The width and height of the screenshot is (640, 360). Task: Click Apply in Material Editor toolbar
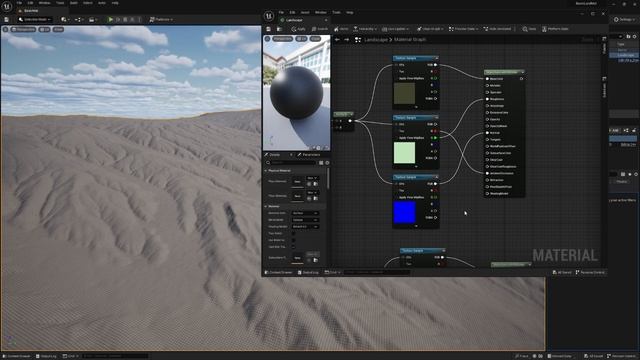[x=298, y=29]
